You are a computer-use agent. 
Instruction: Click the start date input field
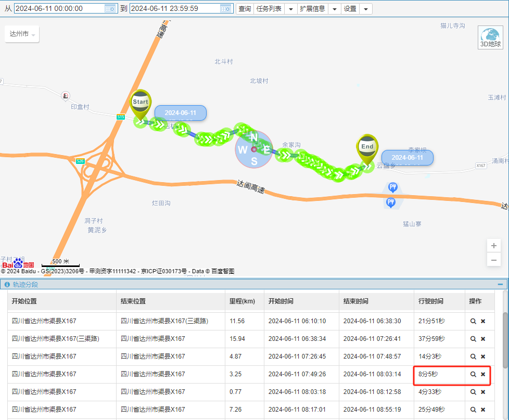58,8
